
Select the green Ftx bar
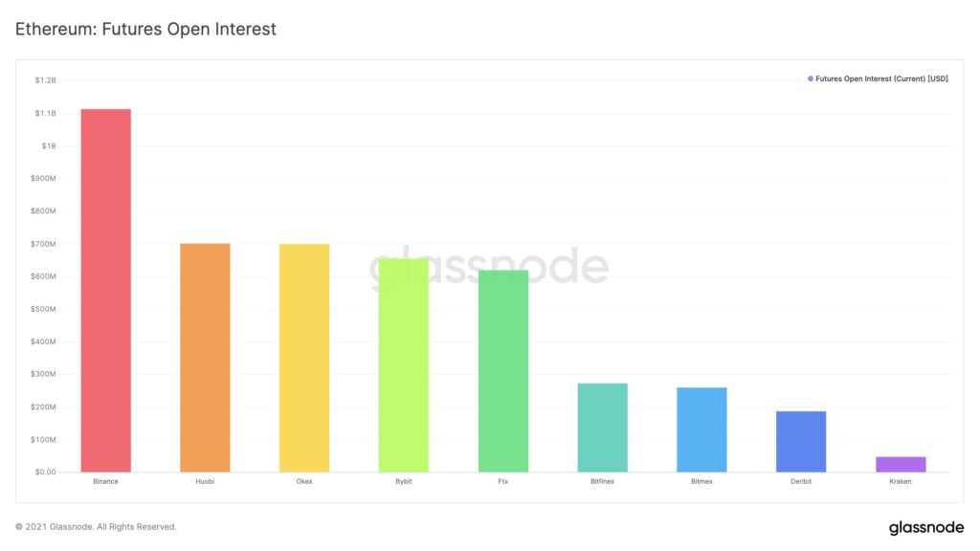point(503,371)
